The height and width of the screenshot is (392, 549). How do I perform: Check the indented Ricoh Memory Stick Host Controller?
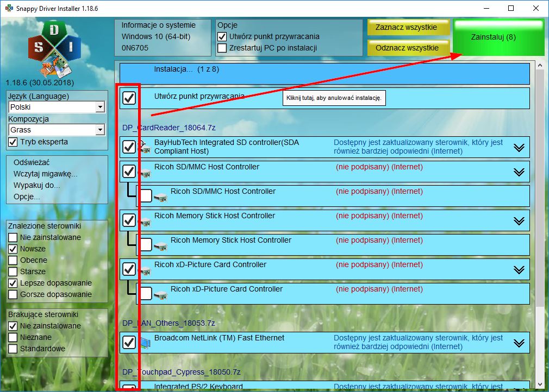tap(145, 245)
